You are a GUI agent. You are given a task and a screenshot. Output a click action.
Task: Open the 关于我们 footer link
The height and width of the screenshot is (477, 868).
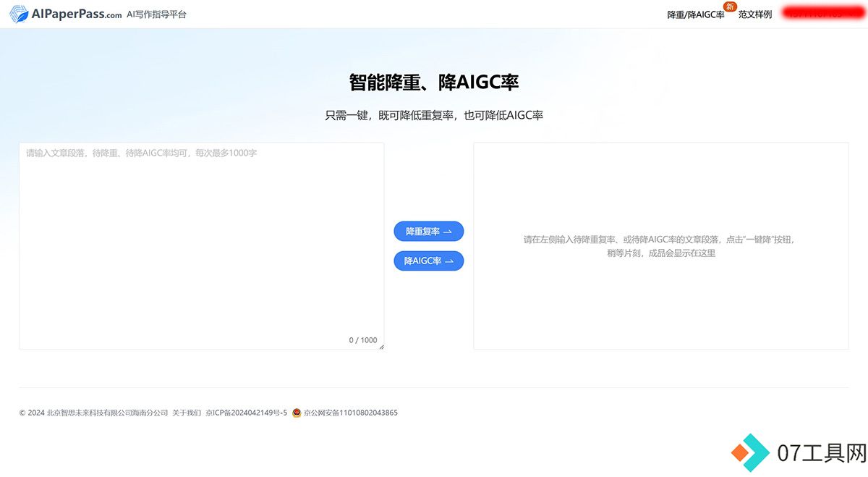187,413
